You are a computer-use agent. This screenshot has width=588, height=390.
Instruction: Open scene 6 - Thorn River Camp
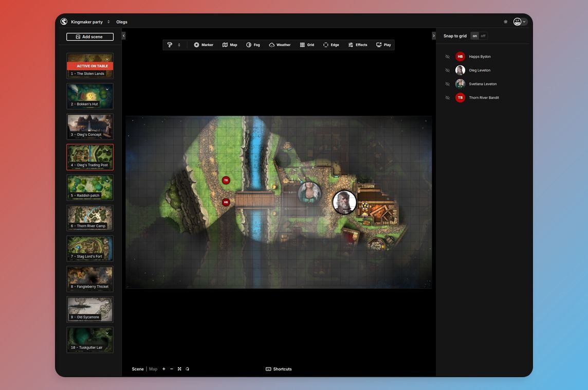(90, 218)
